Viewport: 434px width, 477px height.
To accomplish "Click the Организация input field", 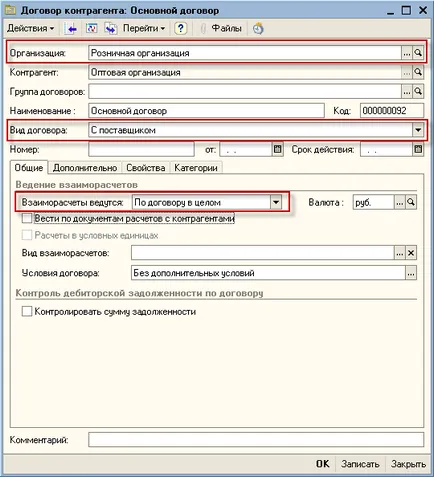I will (245, 53).
